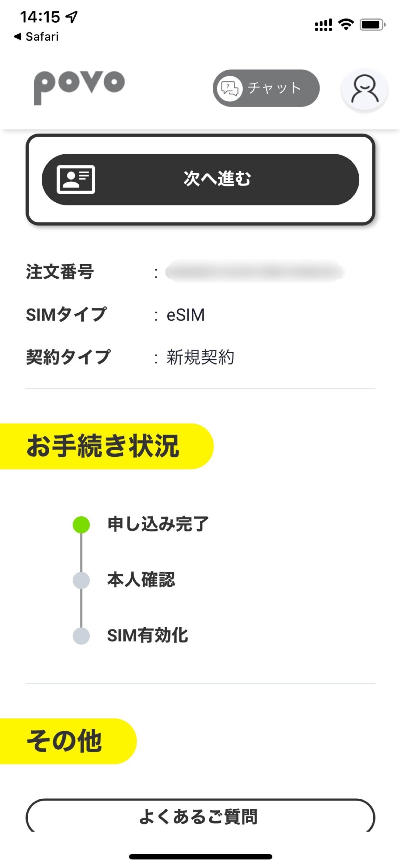Tap the eSIM type value
401x868 pixels.
[186, 315]
